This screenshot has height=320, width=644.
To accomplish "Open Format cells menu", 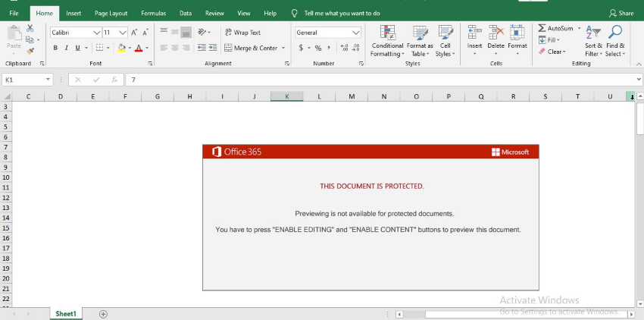I will [517, 41].
